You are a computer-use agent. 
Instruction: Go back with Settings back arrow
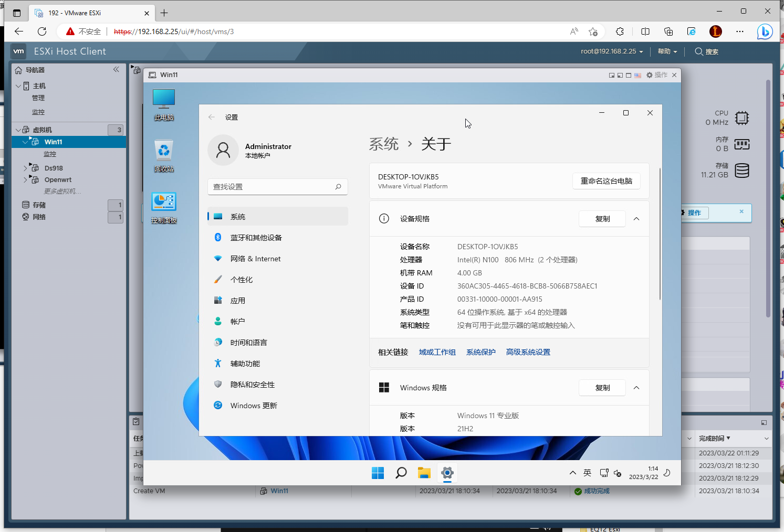click(x=212, y=117)
